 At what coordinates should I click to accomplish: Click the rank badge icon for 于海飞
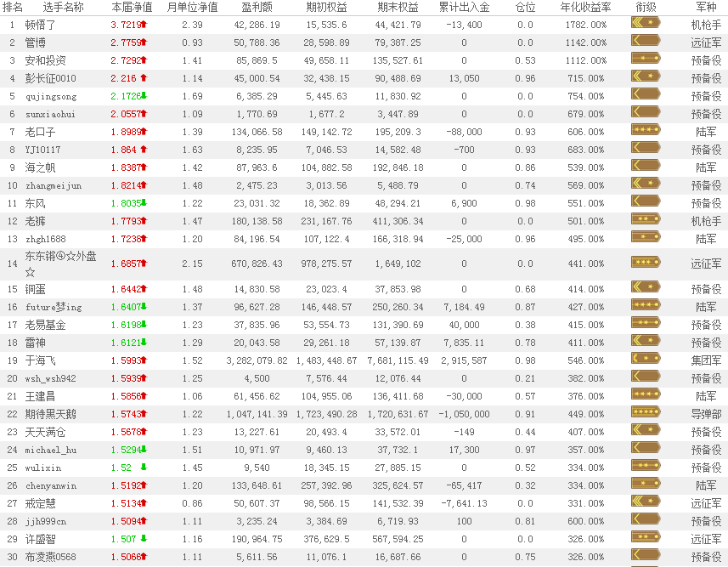646,359
